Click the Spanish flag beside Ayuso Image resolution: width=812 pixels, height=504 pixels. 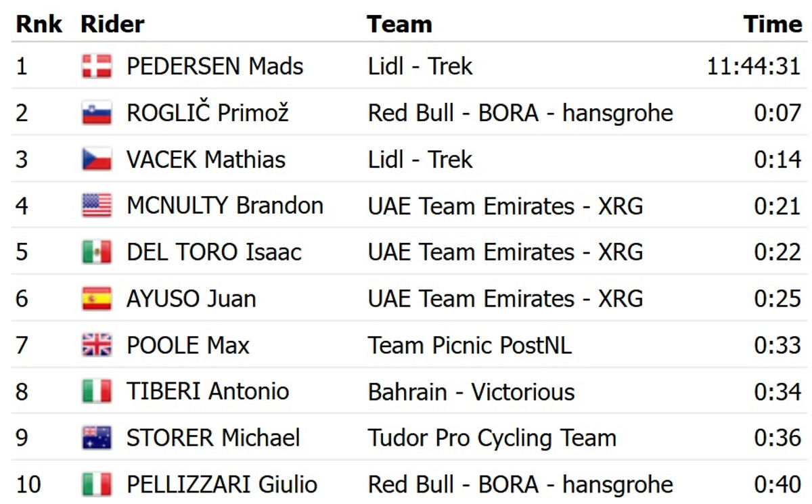pyautogui.click(x=97, y=298)
